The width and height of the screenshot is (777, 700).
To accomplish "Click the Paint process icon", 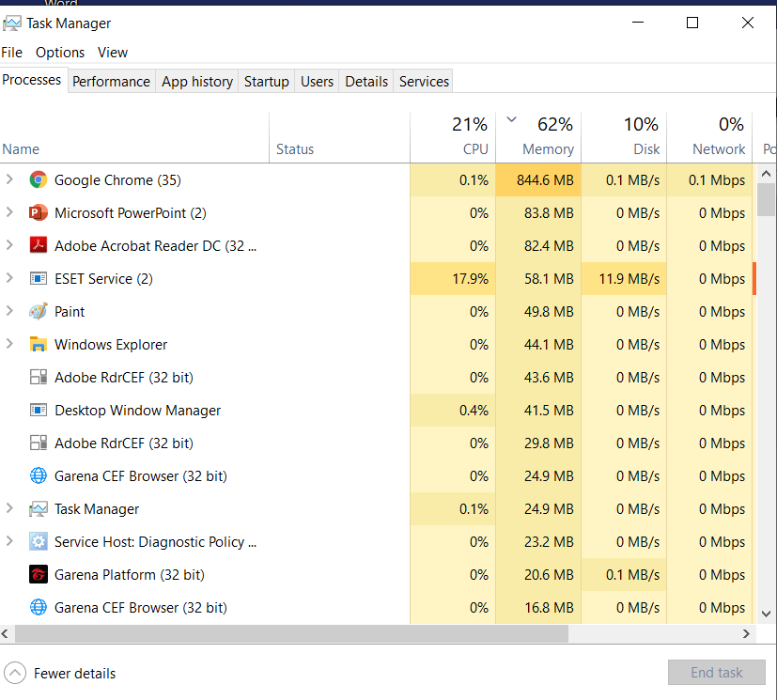I will [x=39, y=312].
